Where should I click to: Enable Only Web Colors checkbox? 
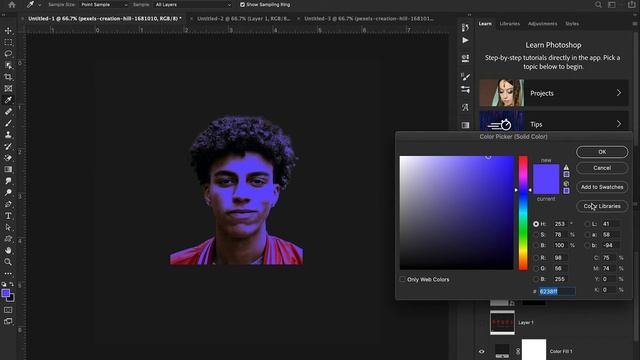[x=402, y=279]
